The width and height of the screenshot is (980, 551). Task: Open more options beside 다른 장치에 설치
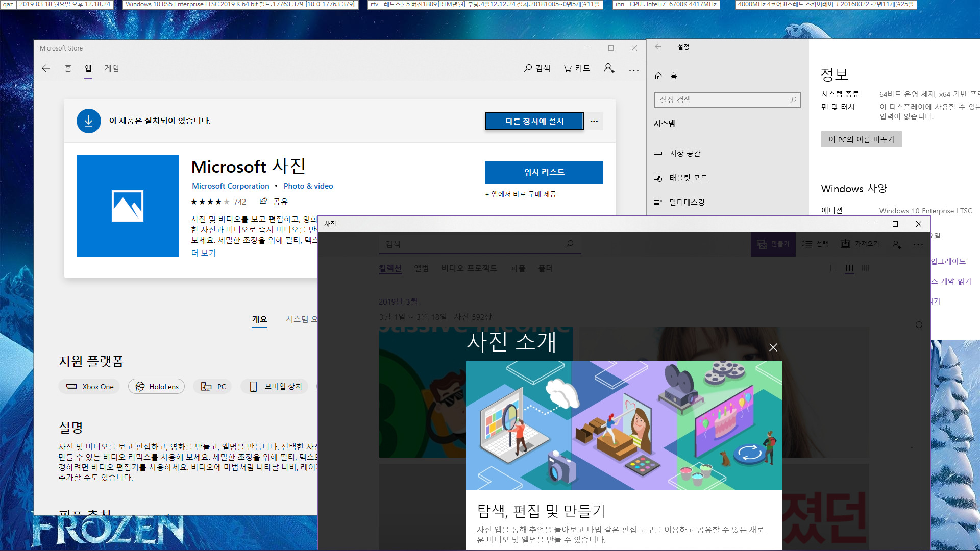(594, 121)
